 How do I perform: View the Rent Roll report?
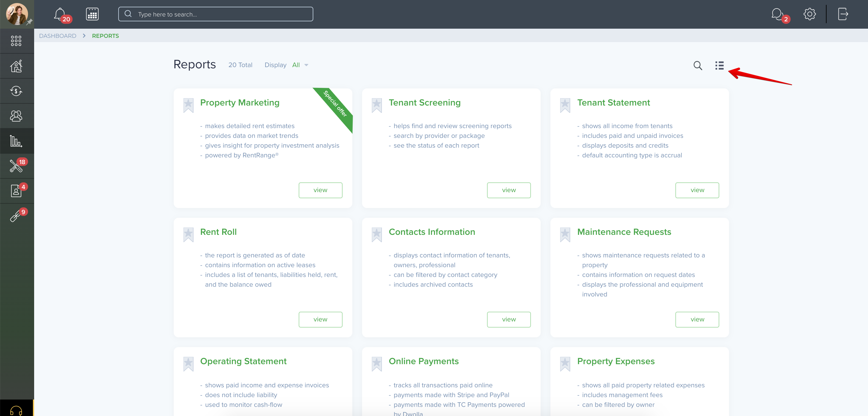click(x=320, y=320)
